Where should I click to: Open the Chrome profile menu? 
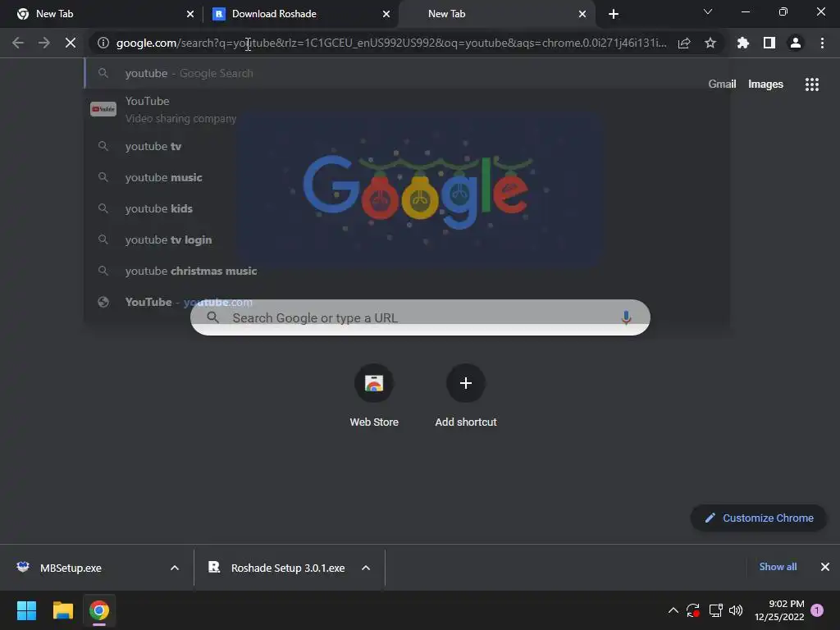click(796, 43)
